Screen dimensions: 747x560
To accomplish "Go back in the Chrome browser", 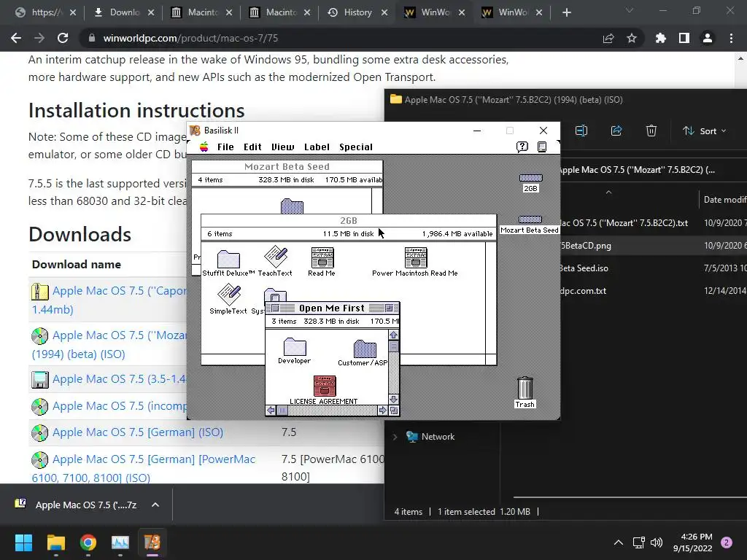I will [x=16, y=38].
